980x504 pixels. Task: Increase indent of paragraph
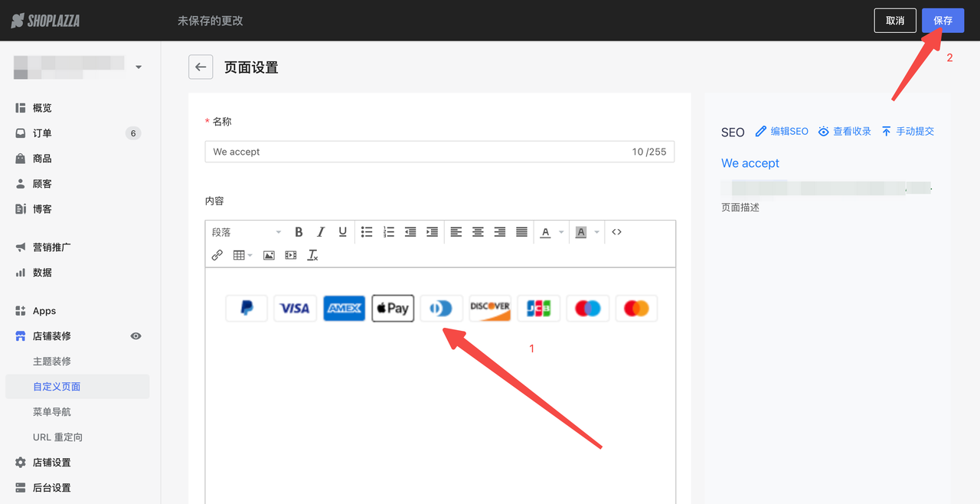tap(432, 232)
